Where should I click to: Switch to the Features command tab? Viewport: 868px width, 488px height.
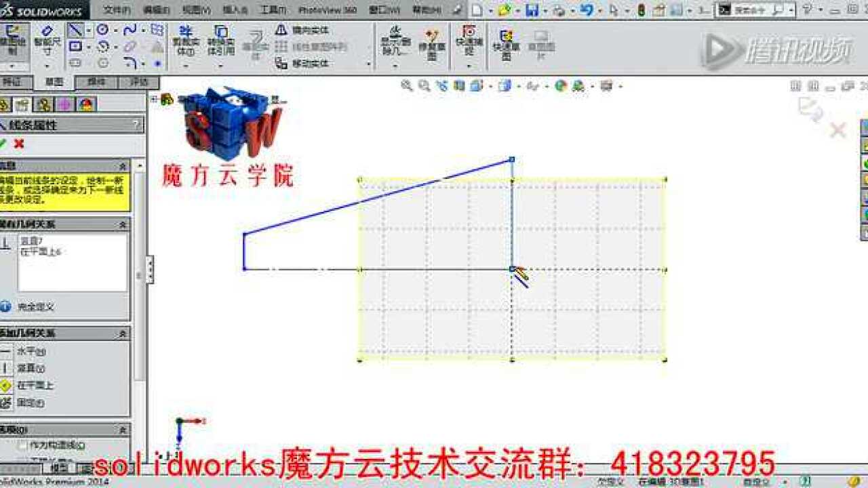coord(14,82)
